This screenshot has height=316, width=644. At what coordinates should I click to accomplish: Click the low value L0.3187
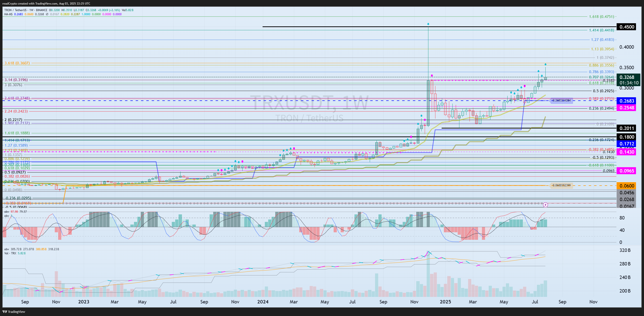[x=79, y=10]
